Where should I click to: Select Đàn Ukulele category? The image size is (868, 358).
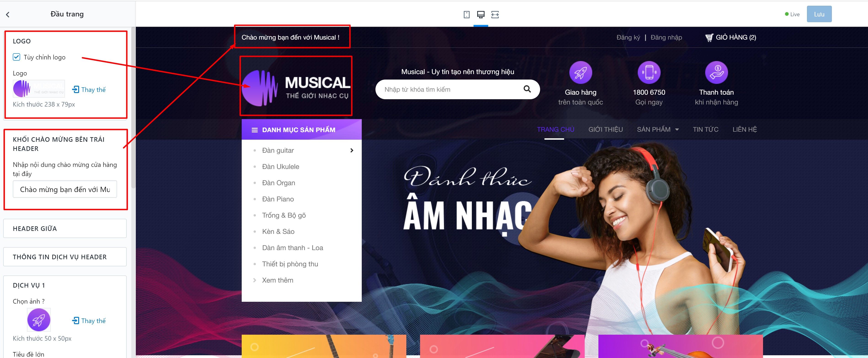(x=280, y=167)
